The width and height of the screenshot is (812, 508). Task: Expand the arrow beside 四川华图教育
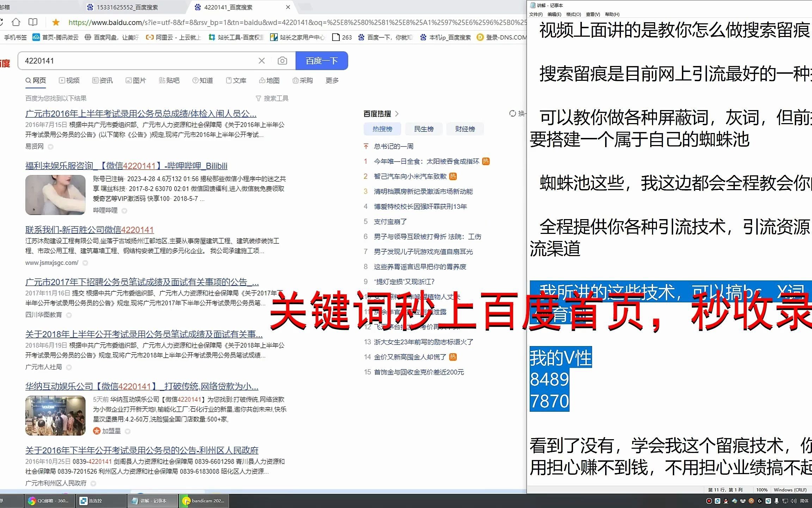coord(69,315)
